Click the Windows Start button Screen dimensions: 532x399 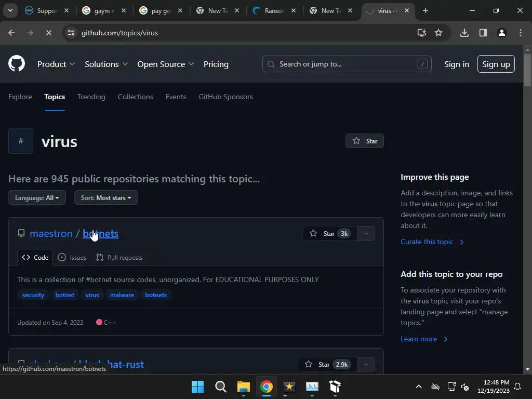[197, 387]
